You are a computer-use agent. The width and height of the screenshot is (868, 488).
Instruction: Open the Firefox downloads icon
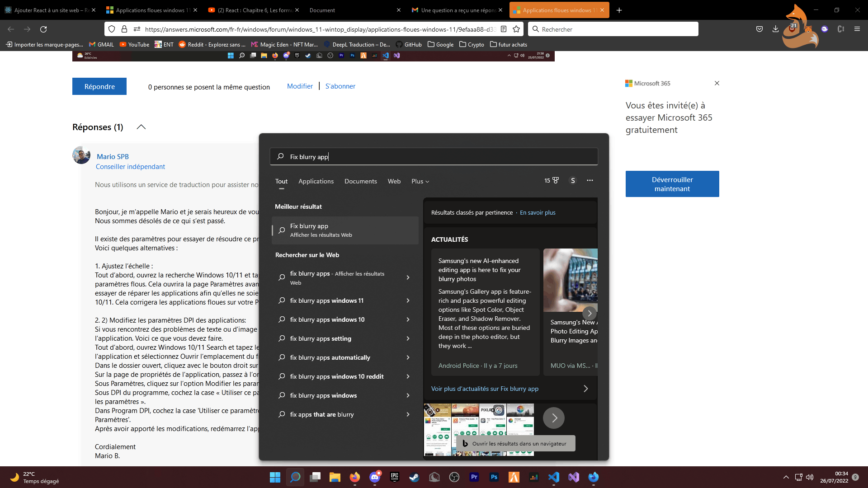[775, 29]
